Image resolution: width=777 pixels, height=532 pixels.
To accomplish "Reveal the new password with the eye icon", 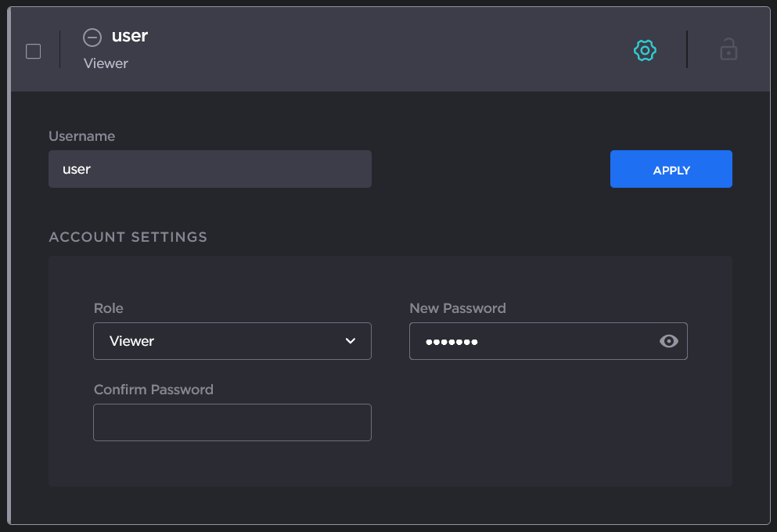I will point(668,341).
